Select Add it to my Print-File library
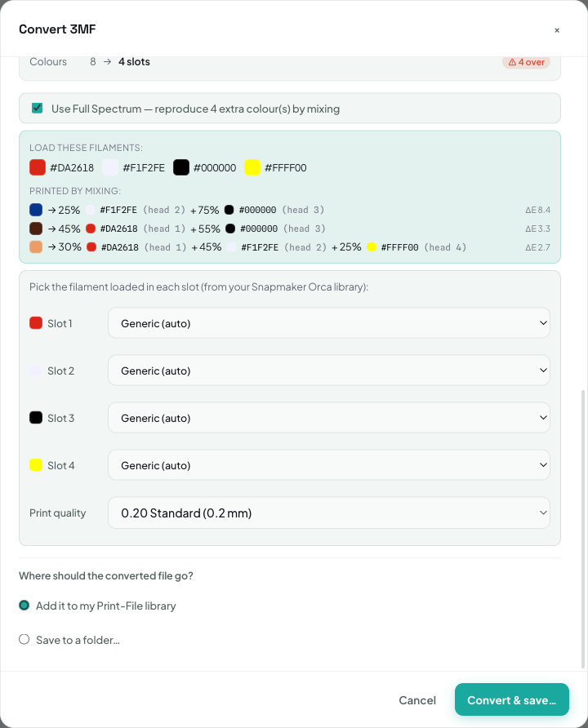 point(24,606)
